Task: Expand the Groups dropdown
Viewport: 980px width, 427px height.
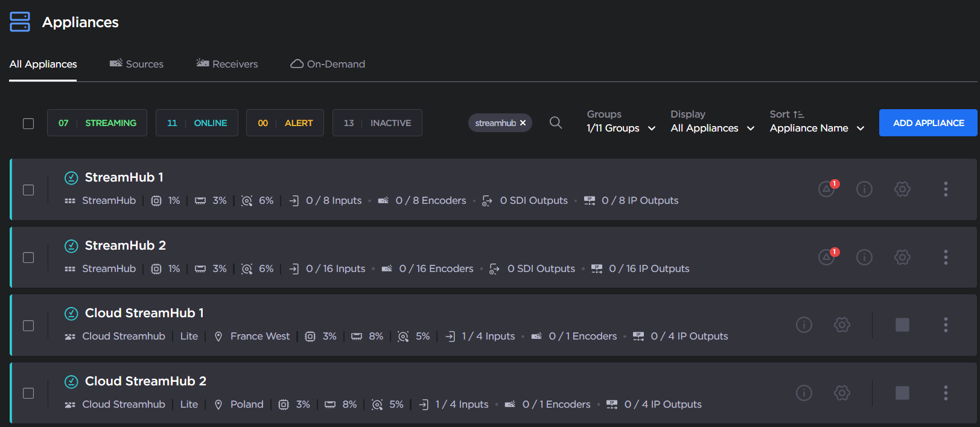Action: point(620,128)
